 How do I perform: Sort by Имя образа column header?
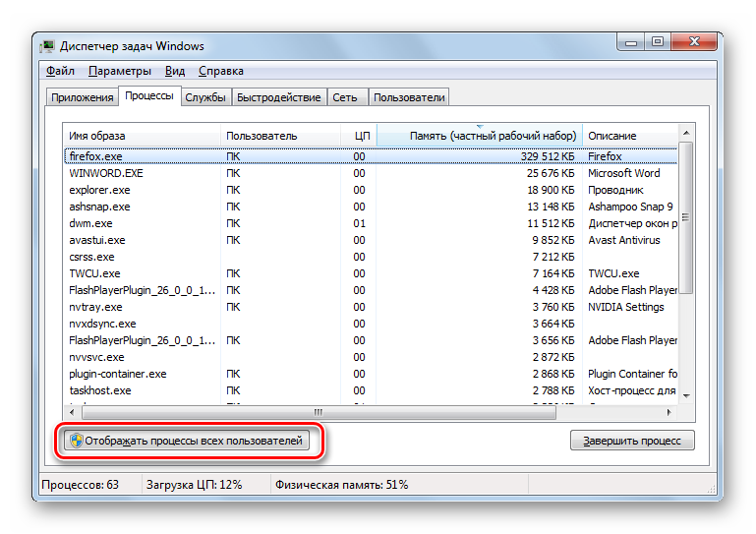(x=143, y=136)
